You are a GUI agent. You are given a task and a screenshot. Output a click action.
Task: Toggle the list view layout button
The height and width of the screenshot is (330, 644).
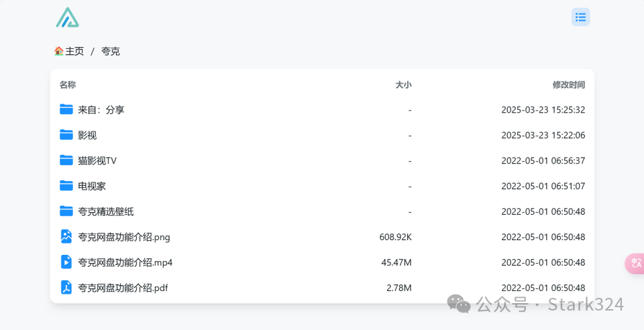(x=580, y=17)
